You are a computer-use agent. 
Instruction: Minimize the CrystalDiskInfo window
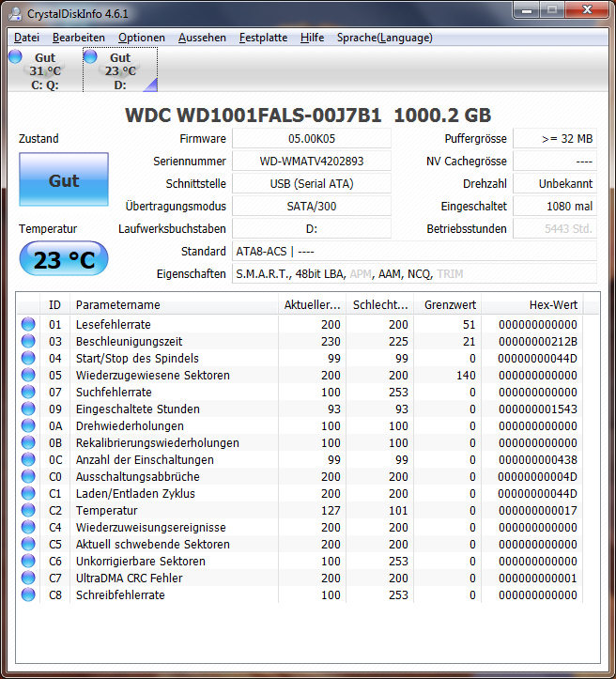(x=527, y=9)
